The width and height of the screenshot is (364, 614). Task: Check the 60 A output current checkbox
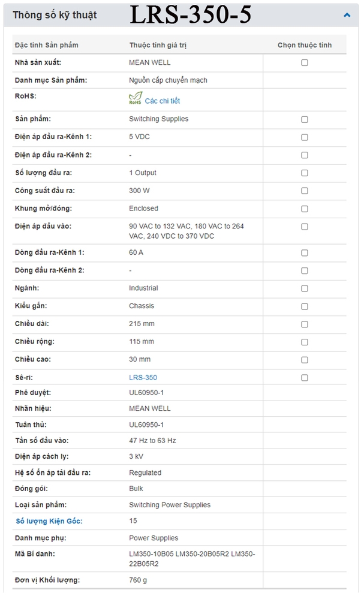[305, 253]
